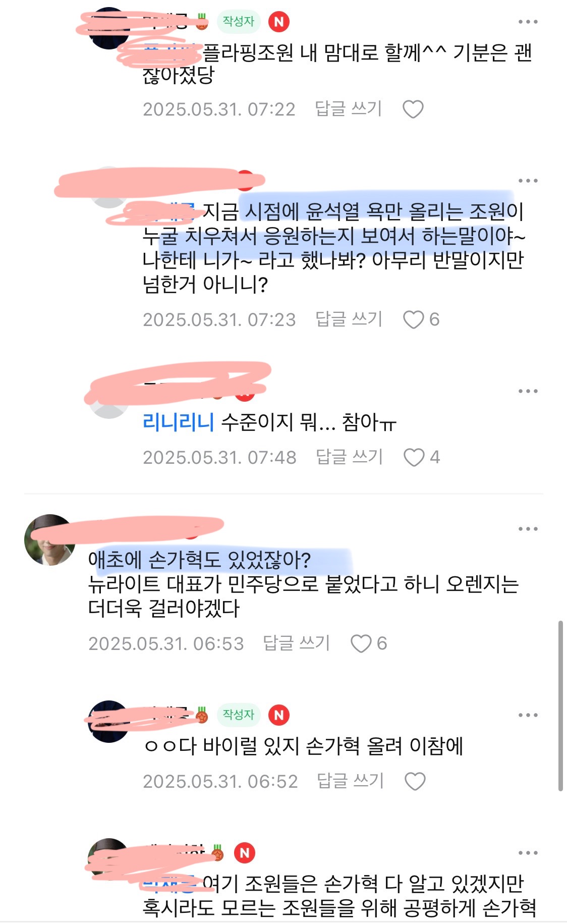Open more options for the 07:23 comment
Image resolution: width=567 pixels, height=924 pixels.
(x=528, y=180)
